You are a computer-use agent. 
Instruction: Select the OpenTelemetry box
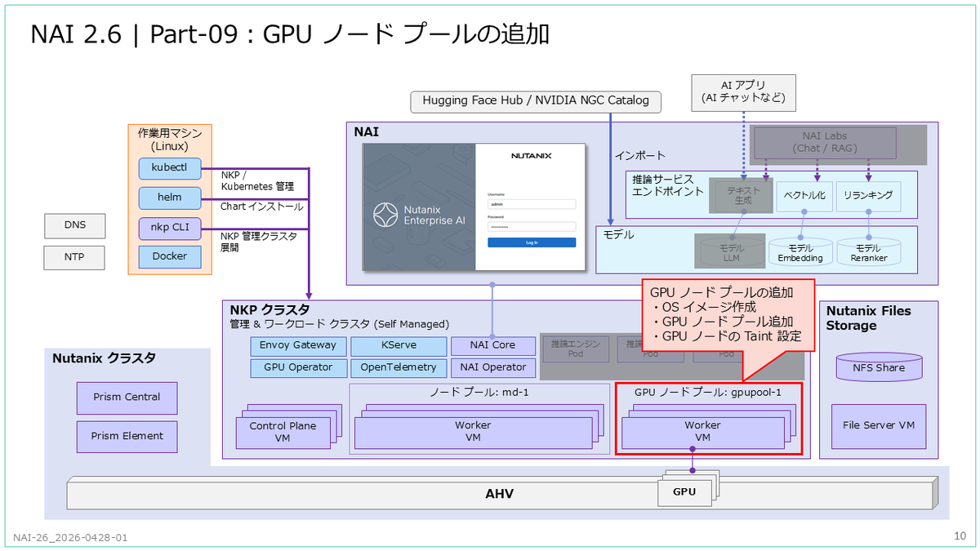point(399,367)
